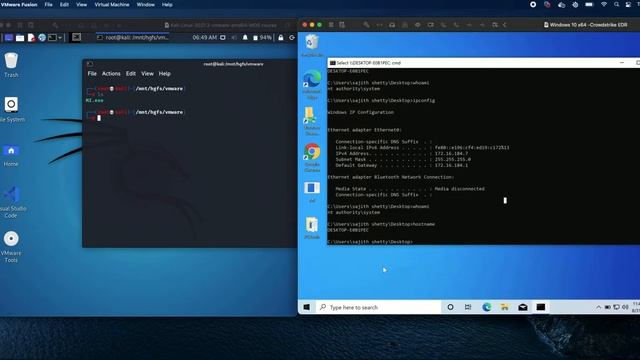This screenshot has height=360, width=640.
Task: Lock the Kali screen with padlock icon
Action: pos(281,38)
